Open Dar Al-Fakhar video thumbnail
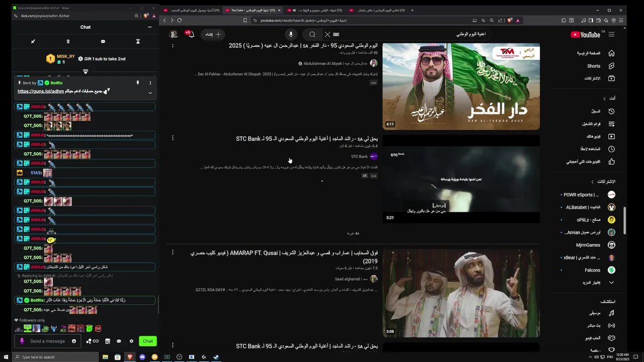The width and height of the screenshot is (644, 362). pos(461,86)
